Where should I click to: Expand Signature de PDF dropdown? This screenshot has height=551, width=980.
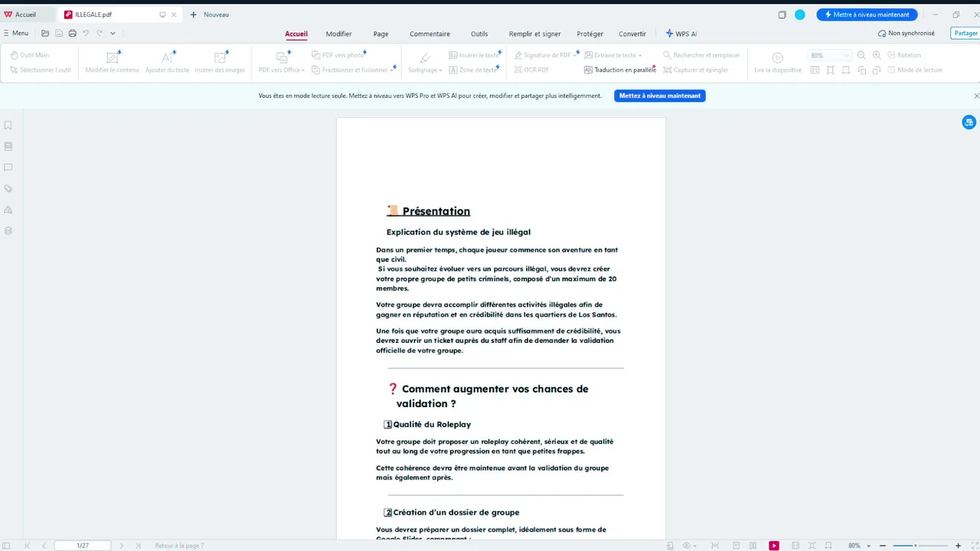[575, 56]
